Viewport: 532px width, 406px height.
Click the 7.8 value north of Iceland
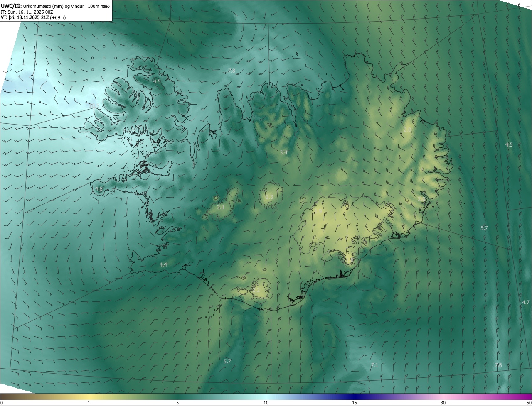tap(232, 71)
